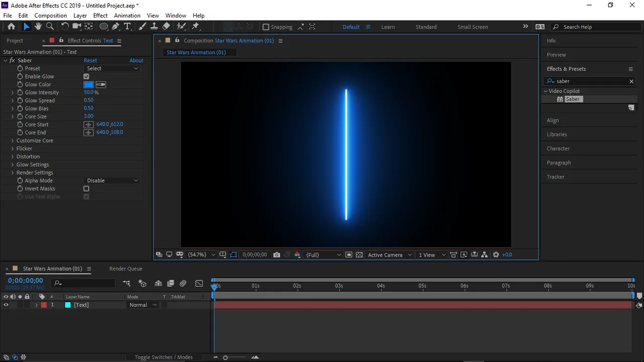Click the Reset Exposure icon in viewer
Viewport: 644px width, 362px height.
pyautogui.click(x=496, y=255)
